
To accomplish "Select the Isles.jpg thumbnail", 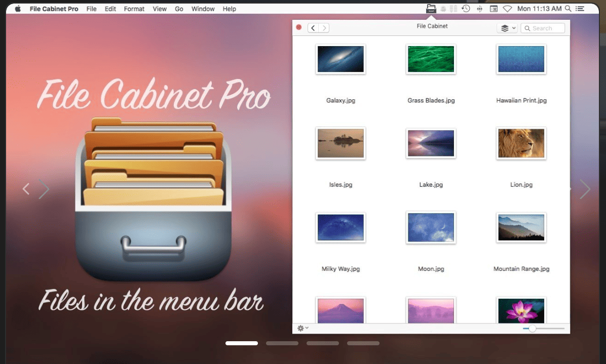I will pos(340,143).
